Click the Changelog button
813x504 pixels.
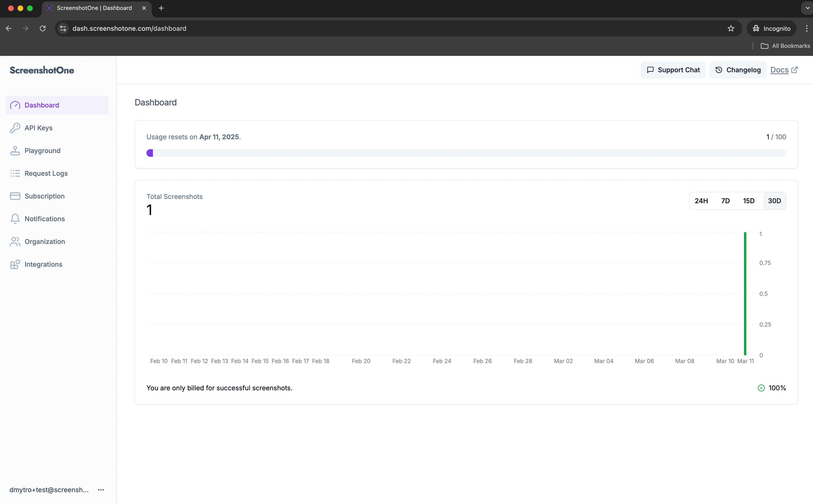pyautogui.click(x=737, y=70)
